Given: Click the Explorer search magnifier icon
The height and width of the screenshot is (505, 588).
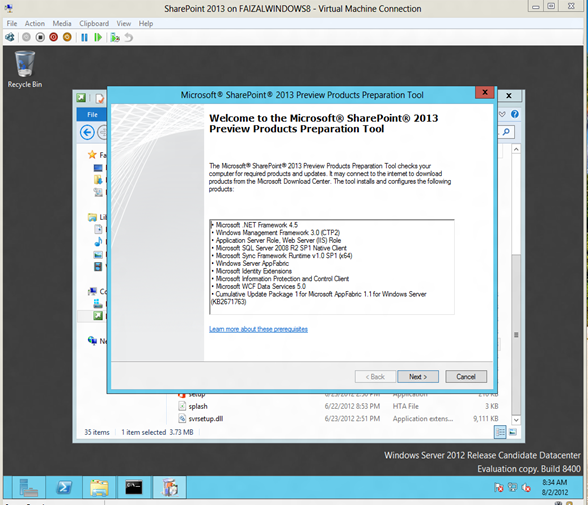Looking at the screenshot, I should pos(506,132).
